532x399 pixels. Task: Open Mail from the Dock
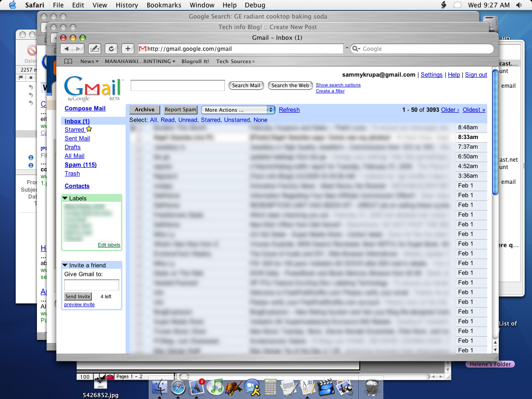[197, 387]
